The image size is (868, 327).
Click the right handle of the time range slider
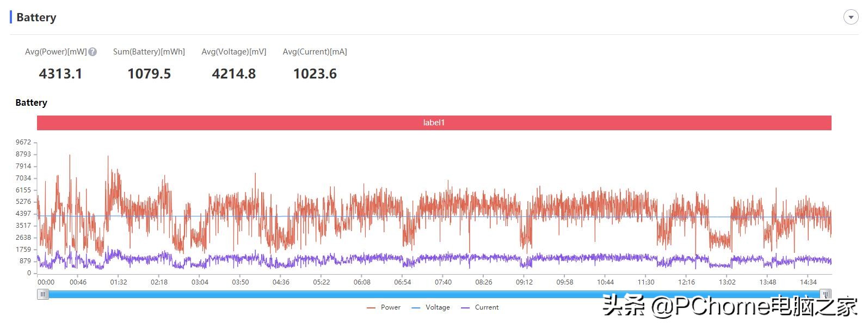click(826, 294)
